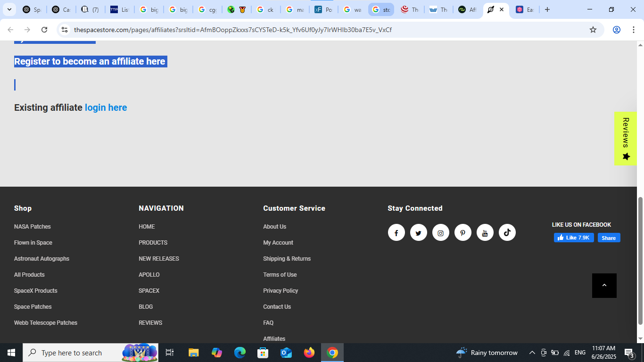Open a new tab with plus button
Viewport: 644px width, 362px height.
click(547, 9)
